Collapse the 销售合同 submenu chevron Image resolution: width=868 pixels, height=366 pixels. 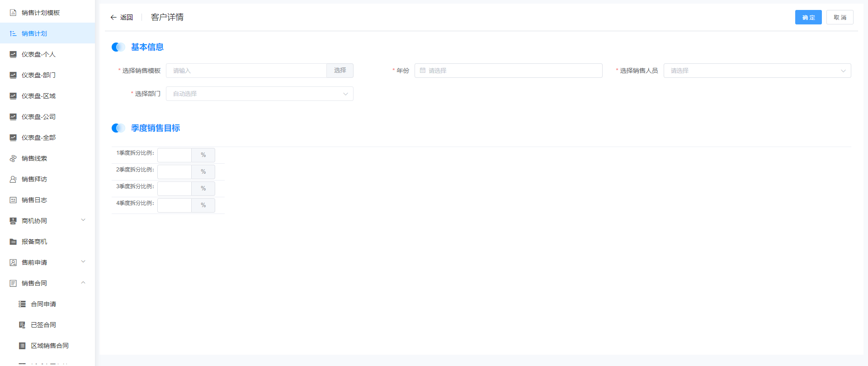click(83, 283)
